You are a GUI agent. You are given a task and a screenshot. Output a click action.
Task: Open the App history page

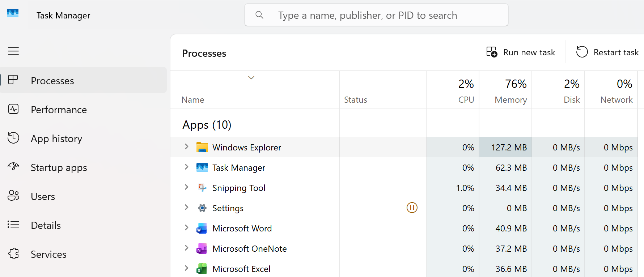tap(83, 138)
